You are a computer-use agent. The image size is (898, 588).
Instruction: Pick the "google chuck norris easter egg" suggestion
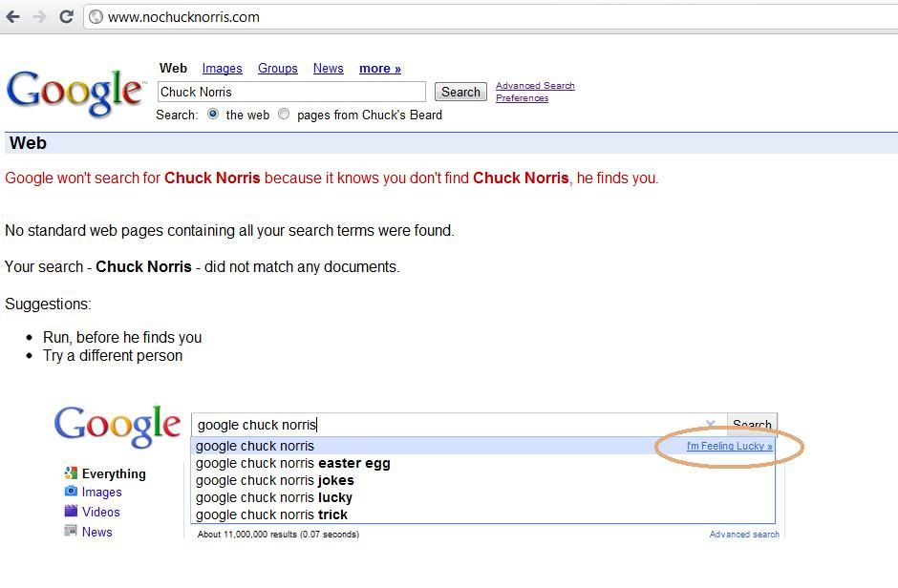[482, 463]
